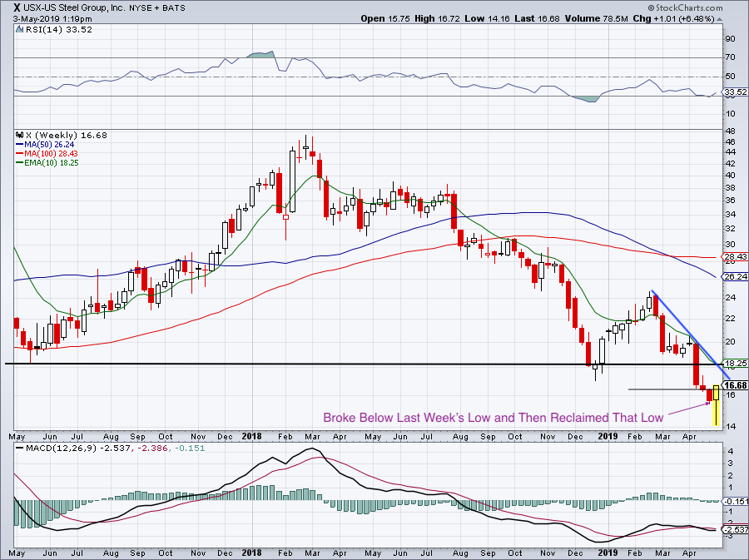Click the Volume 78.5M value
Screen dimensions: 749x560
(597, 18)
